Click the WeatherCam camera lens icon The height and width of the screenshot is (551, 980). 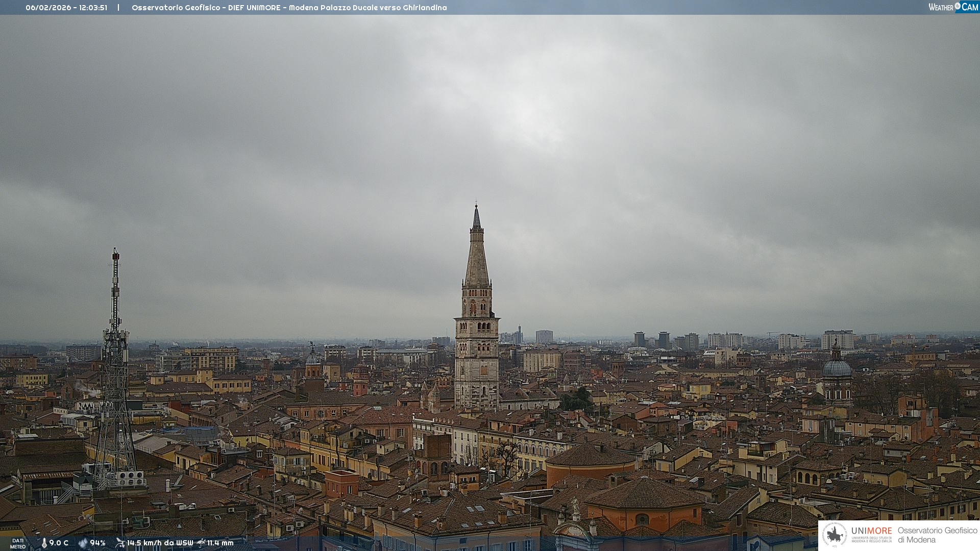pos(958,6)
